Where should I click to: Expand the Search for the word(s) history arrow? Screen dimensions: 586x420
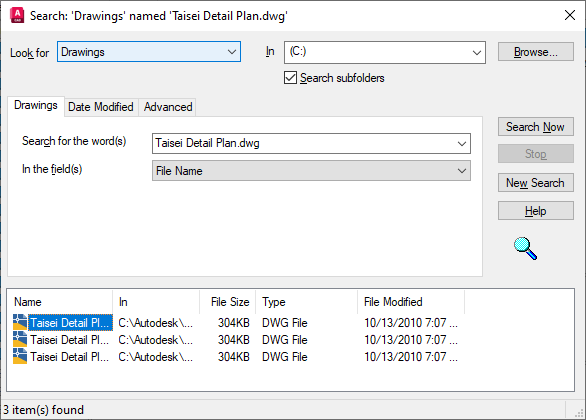tap(462, 143)
